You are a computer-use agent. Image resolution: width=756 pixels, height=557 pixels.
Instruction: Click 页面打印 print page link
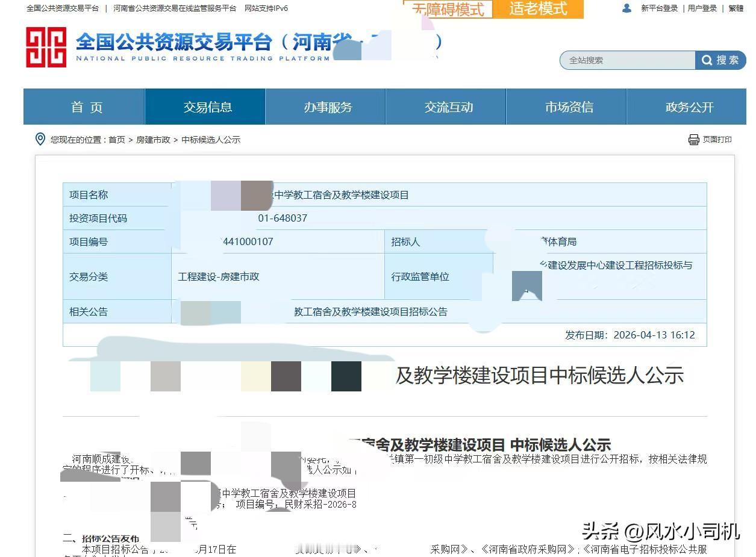[717, 140]
